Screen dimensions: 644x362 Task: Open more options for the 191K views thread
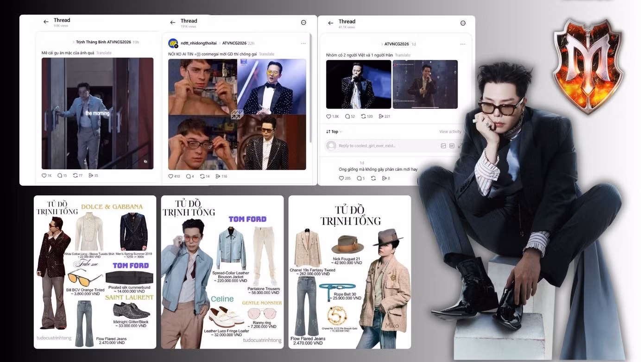tap(303, 22)
